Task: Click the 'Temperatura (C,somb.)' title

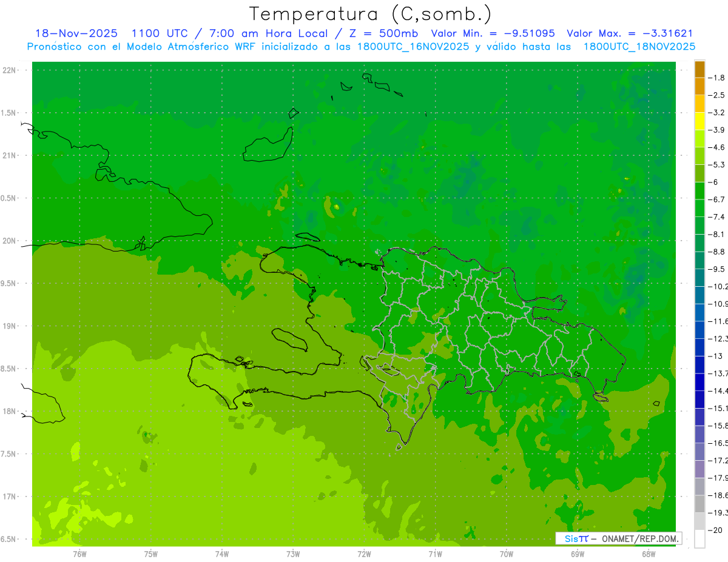Action: click(x=370, y=14)
